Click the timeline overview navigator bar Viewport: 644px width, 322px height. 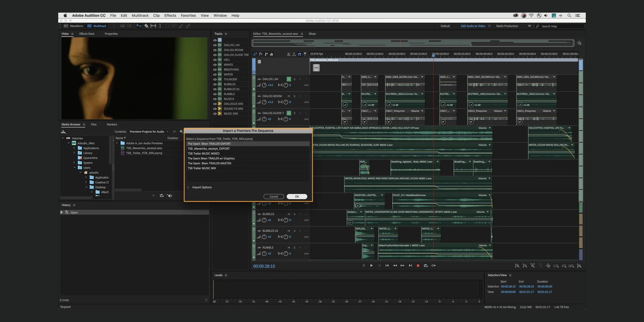click(413, 43)
